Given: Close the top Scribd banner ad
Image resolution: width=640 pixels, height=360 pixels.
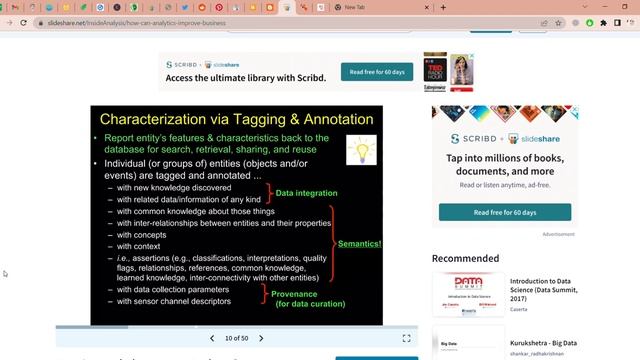Looking at the screenshot, I should [471, 56].
